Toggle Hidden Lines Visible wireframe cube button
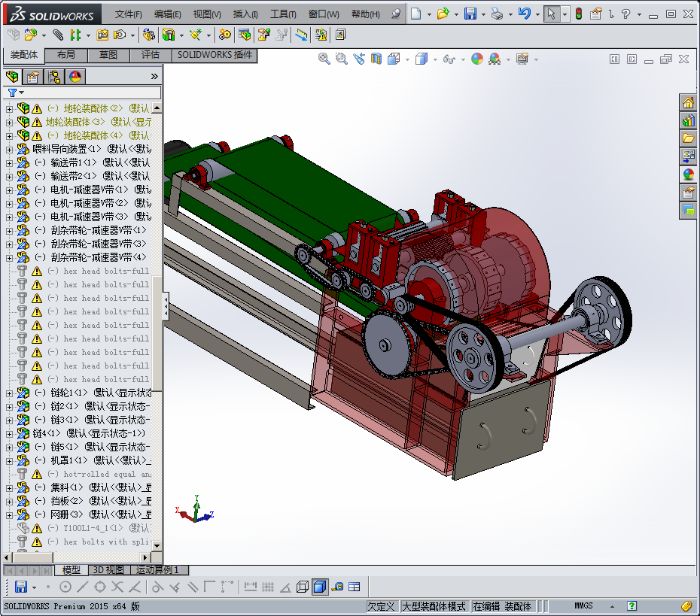 (303, 587)
